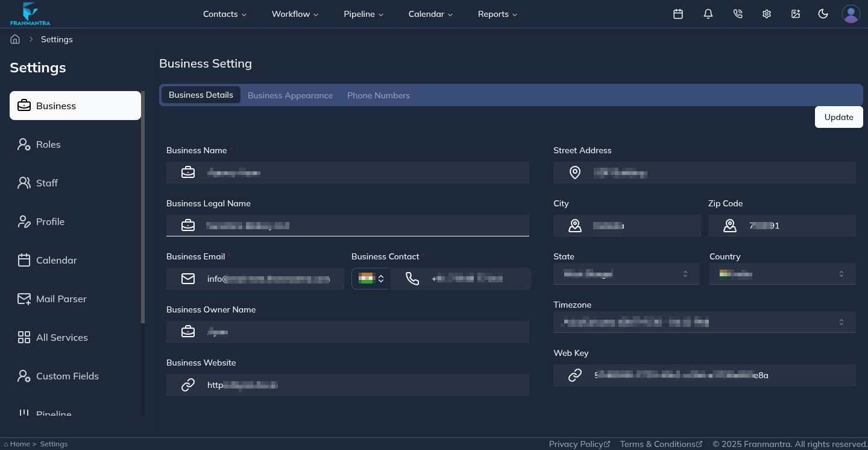This screenshot has width=868, height=450.
Task: Expand the Country selection dropdown
Action: (x=782, y=273)
